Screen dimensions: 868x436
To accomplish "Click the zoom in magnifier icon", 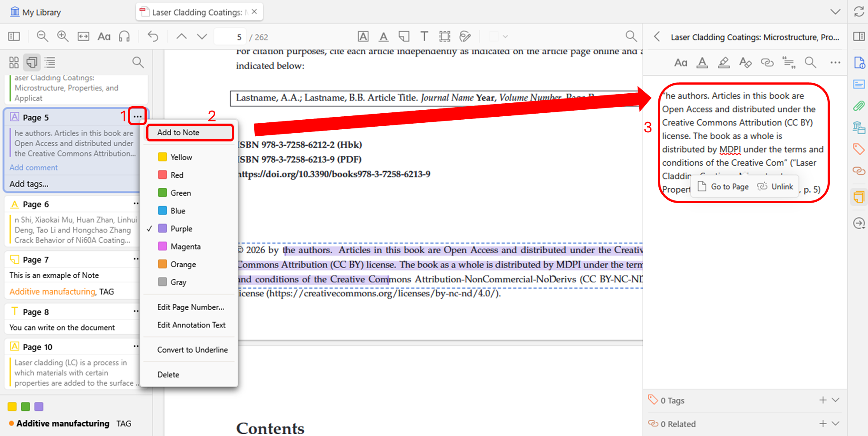I will click(x=63, y=36).
